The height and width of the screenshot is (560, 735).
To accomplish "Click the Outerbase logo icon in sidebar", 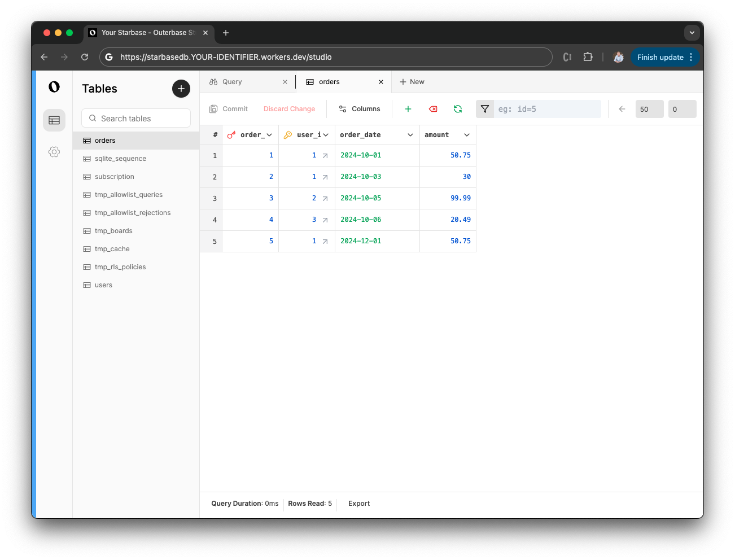I will tap(54, 86).
